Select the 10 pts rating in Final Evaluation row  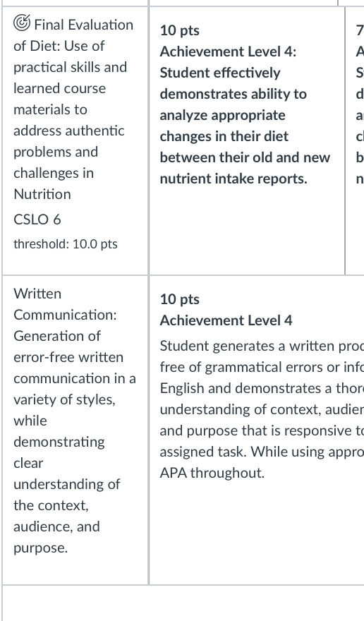[179, 30]
